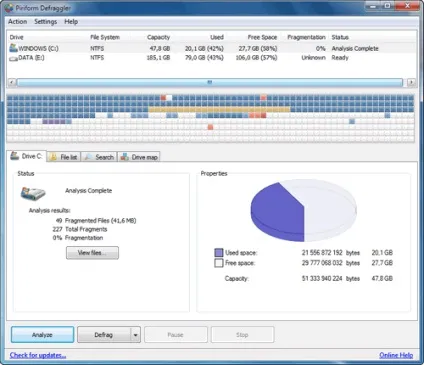Viewport: 424px width, 365px height.
Task: Click the hard drive status icon
Action: [33, 193]
